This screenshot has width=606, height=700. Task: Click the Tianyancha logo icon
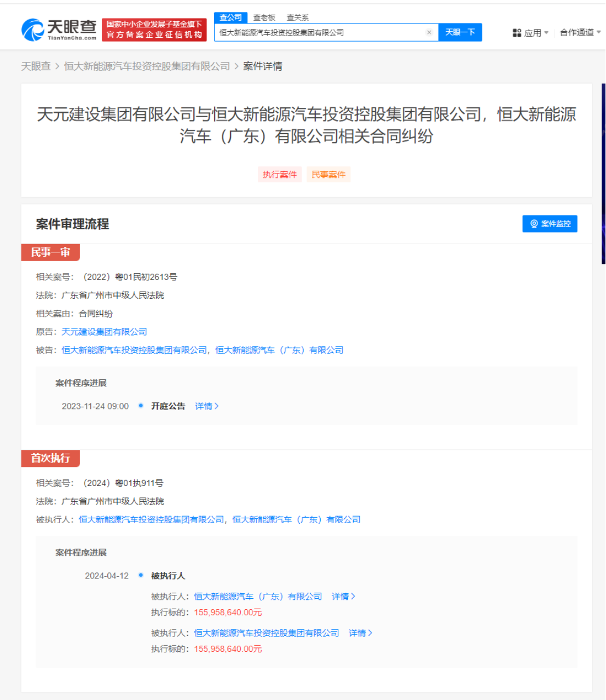coord(33,30)
